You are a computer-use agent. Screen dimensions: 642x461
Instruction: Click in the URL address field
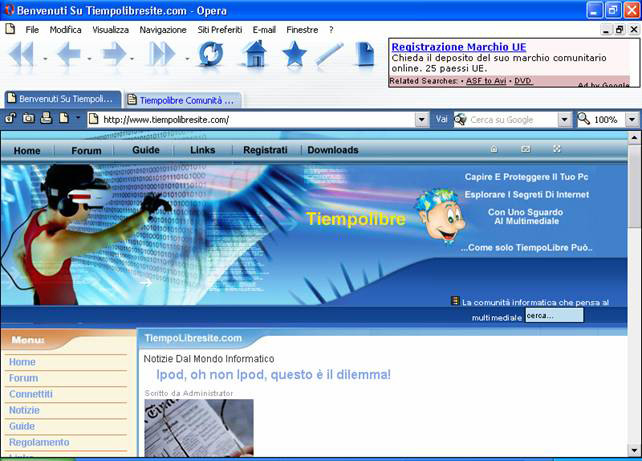coord(251,120)
